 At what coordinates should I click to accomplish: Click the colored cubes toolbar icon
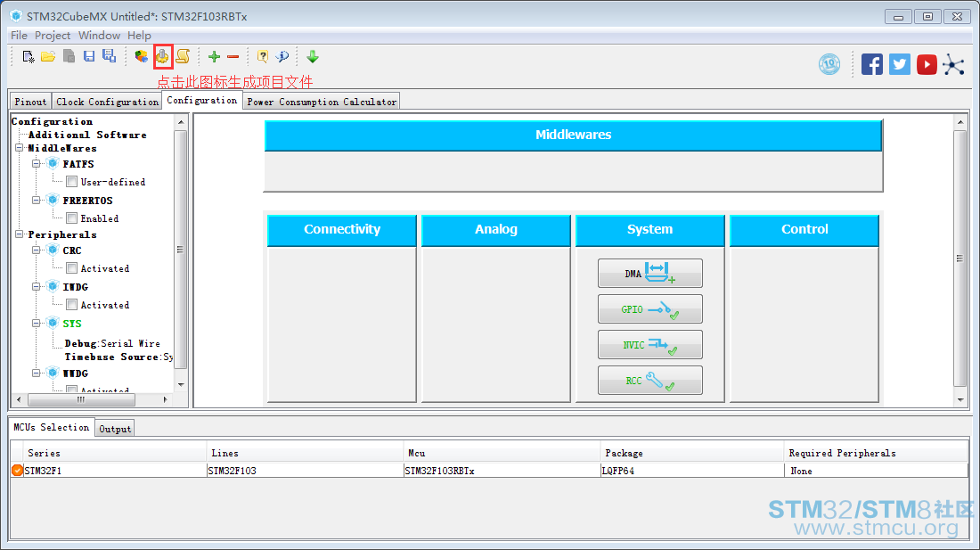142,57
